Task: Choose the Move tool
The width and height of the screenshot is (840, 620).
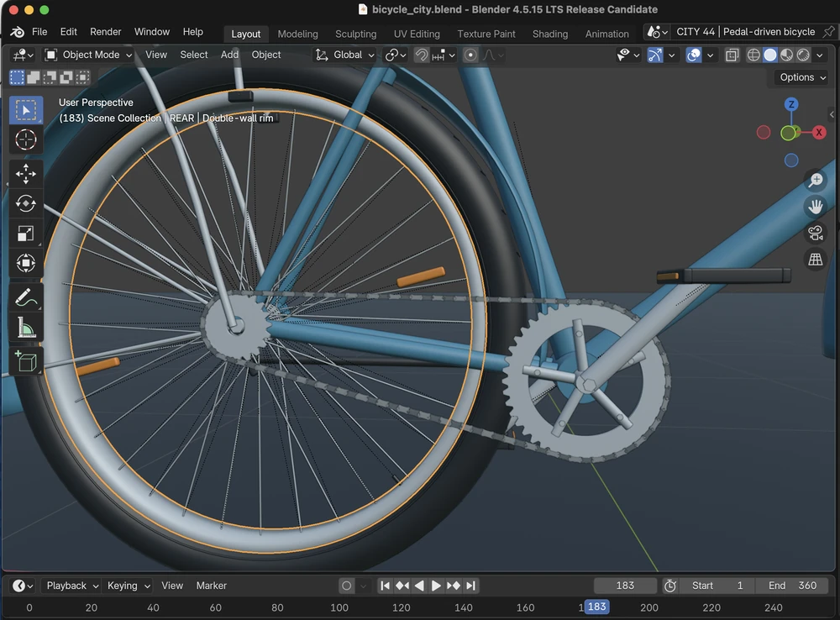Action: coord(26,174)
